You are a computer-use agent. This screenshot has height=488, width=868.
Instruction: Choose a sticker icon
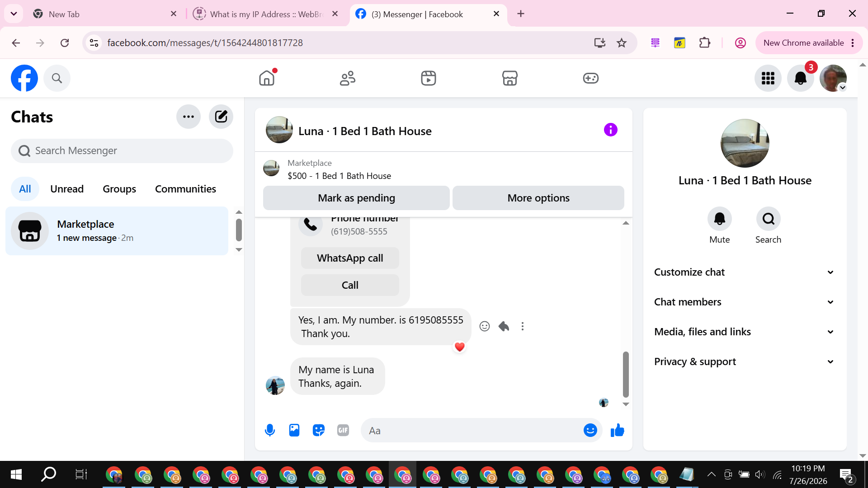[x=319, y=430]
